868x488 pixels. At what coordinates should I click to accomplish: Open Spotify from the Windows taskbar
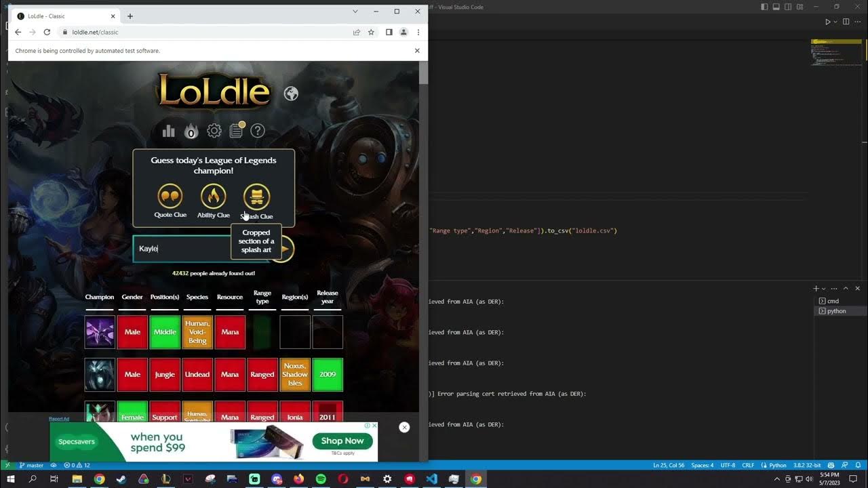pyautogui.click(x=321, y=479)
